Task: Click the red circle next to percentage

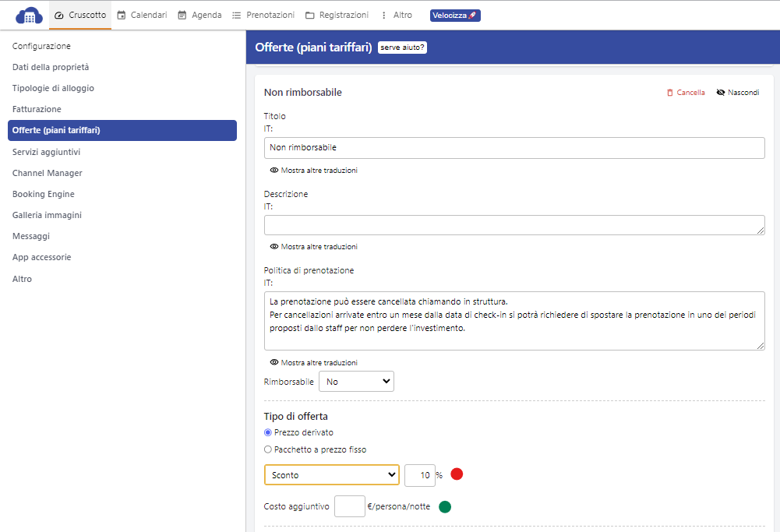Action: click(x=457, y=474)
